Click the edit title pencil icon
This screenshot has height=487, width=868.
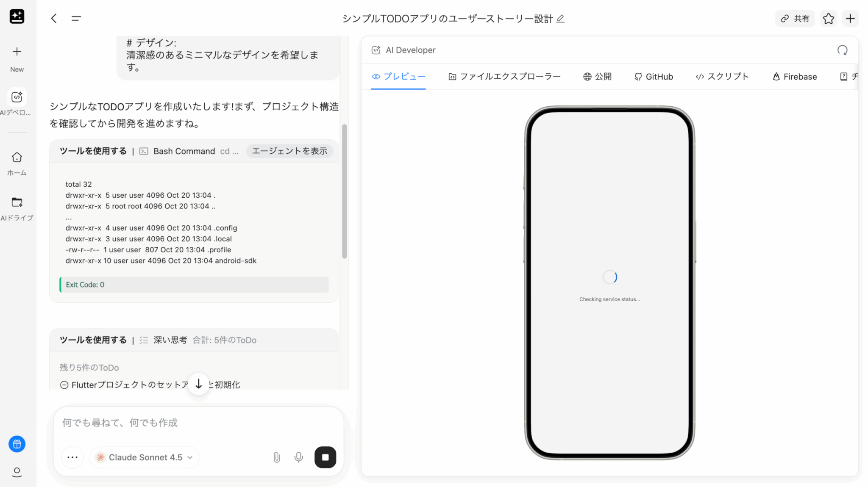pyautogui.click(x=560, y=19)
